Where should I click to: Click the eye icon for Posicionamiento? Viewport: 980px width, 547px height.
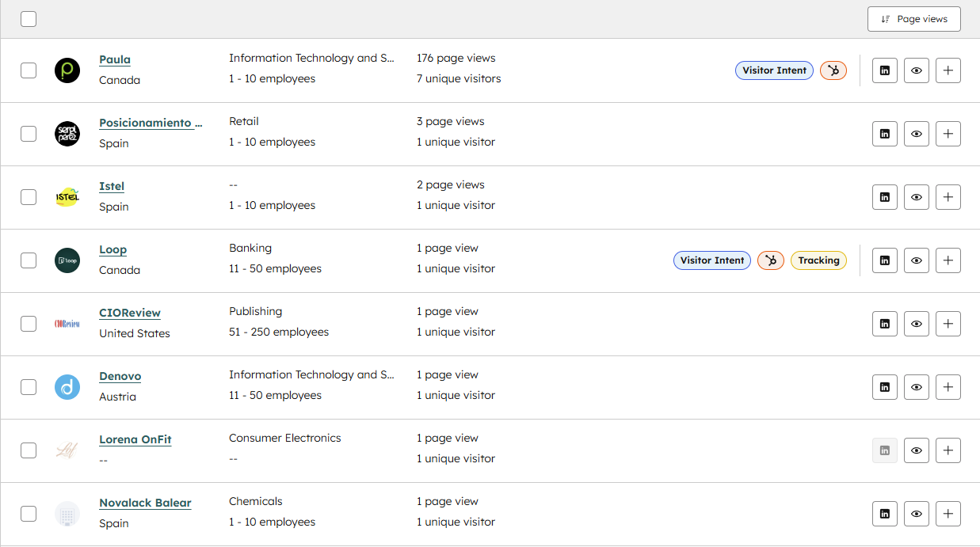[x=917, y=134]
